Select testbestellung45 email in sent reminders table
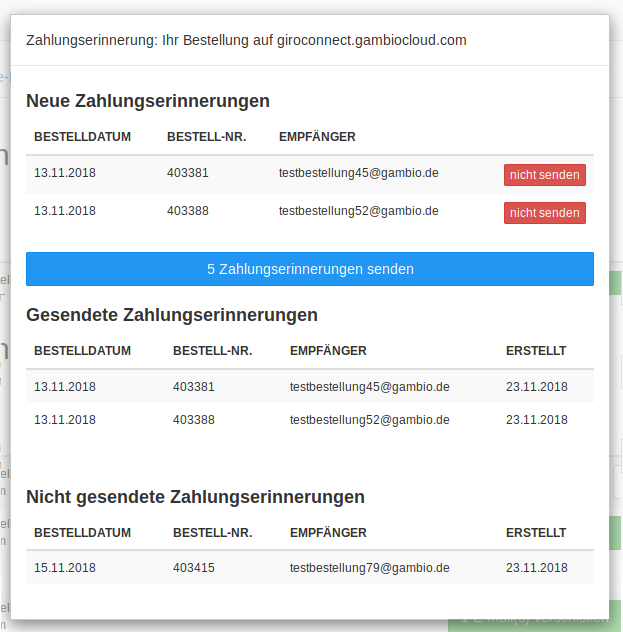Image resolution: width=623 pixels, height=632 pixels. pos(369,387)
